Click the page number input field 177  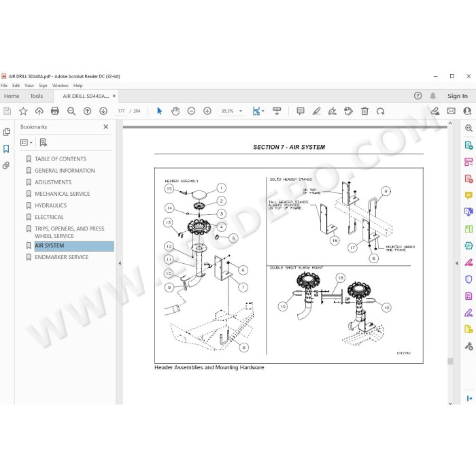click(122, 111)
